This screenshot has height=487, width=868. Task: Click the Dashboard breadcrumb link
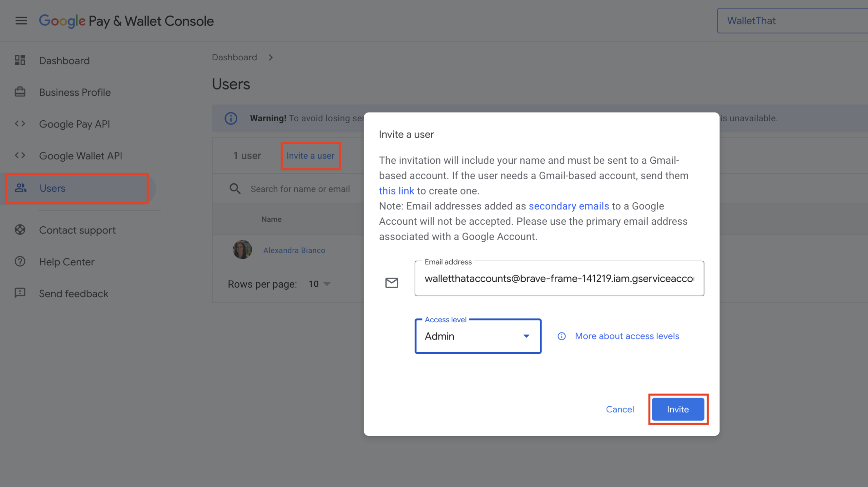234,57
